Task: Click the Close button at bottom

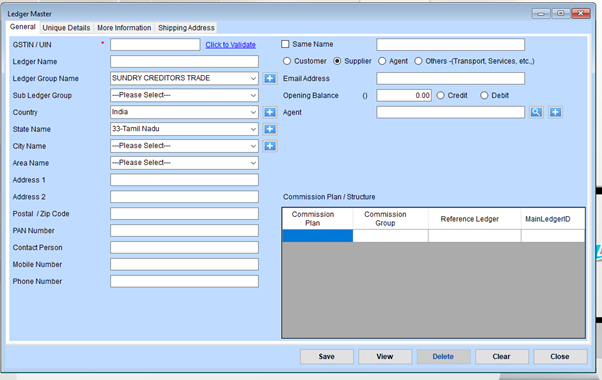Action: pos(560,357)
